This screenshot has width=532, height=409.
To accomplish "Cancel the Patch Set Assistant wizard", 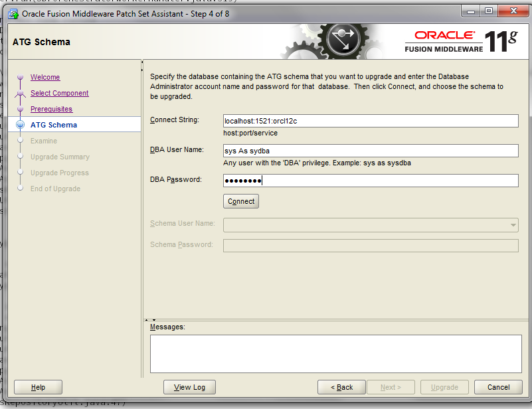I will pos(498,387).
